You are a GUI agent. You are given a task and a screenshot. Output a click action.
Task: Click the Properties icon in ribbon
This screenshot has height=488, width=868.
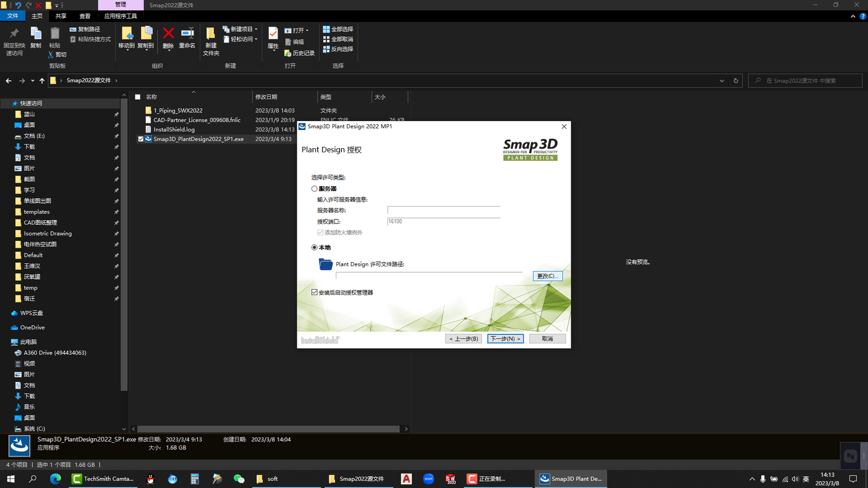273,37
